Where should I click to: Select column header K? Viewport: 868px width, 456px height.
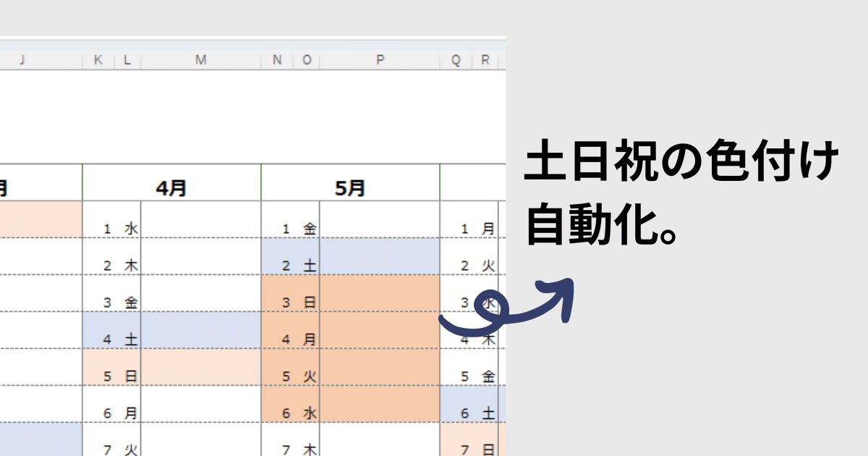coord(98,60)
